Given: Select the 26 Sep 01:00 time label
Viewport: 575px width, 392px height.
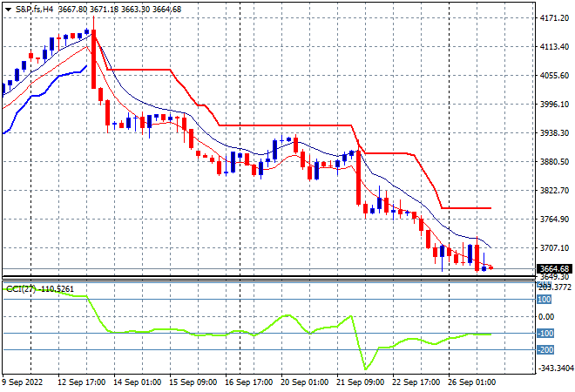Looking at the screenshot, I should [471, 383].
